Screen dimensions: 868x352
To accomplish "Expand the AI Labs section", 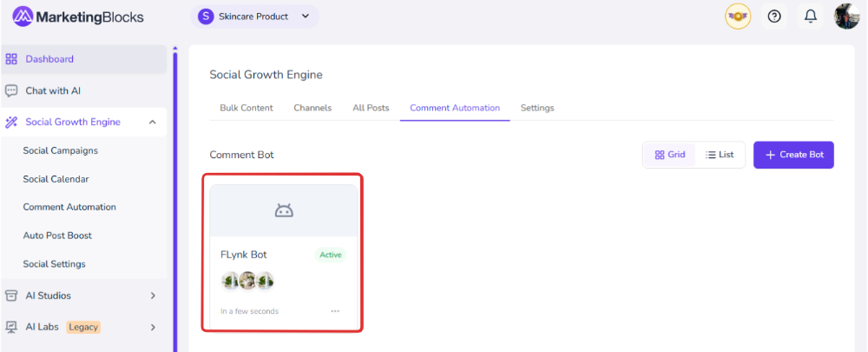I will [x=153, y=328].
